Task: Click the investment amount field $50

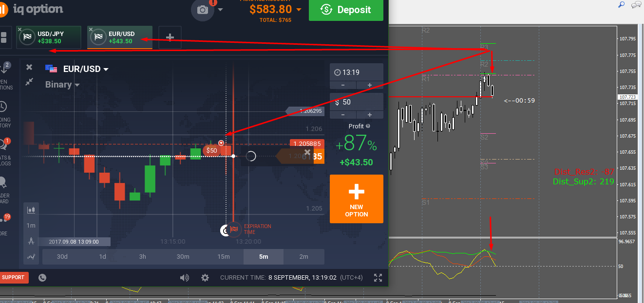Action: click(357, 102)
